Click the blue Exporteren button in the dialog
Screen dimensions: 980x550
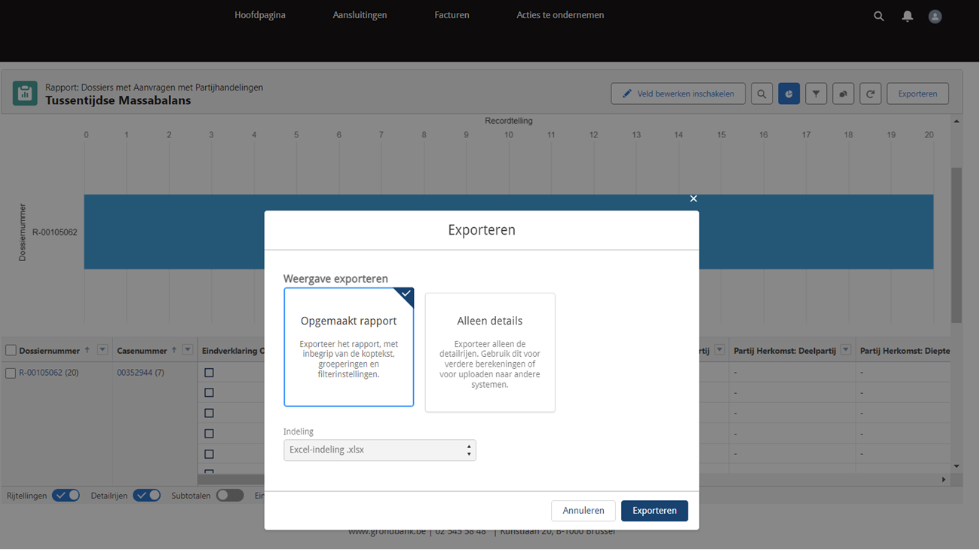pos(654,511)
